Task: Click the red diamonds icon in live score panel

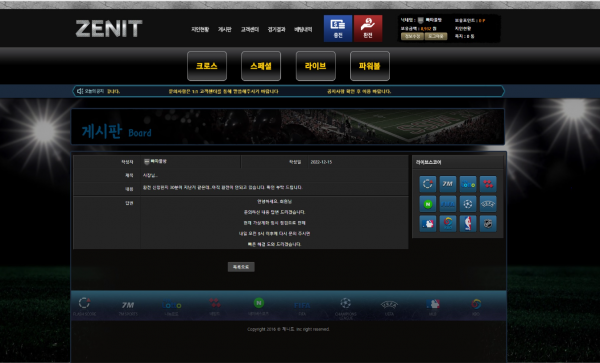Action: 488,184
